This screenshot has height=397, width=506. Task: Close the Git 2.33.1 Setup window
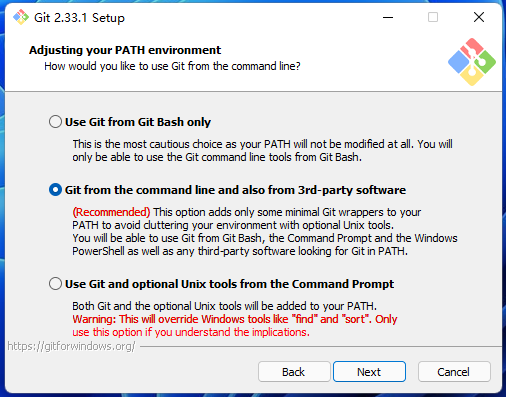coord(479,17)
